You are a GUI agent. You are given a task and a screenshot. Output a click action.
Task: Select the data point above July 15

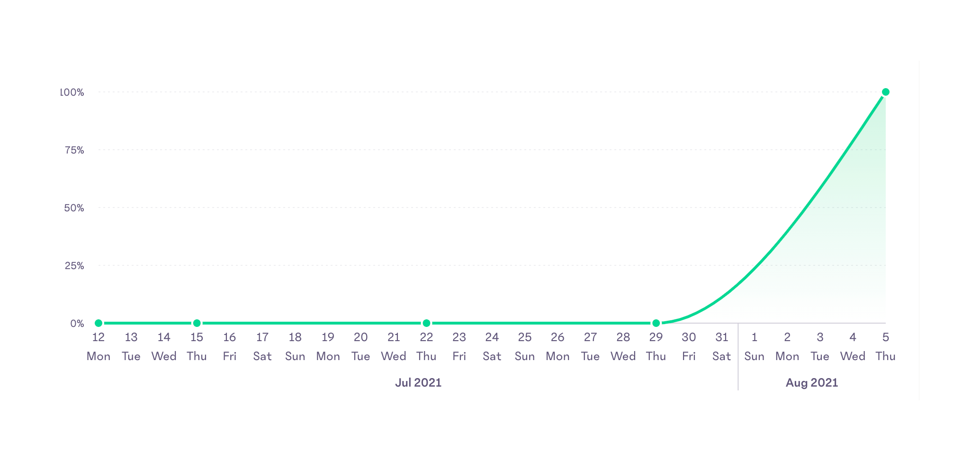197,323
